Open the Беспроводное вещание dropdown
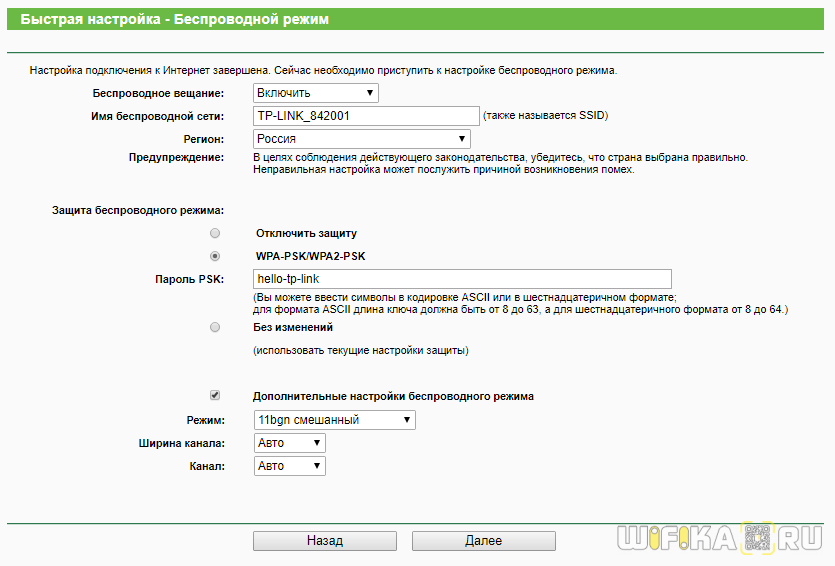The image size is (835, 566). (315, 93)
